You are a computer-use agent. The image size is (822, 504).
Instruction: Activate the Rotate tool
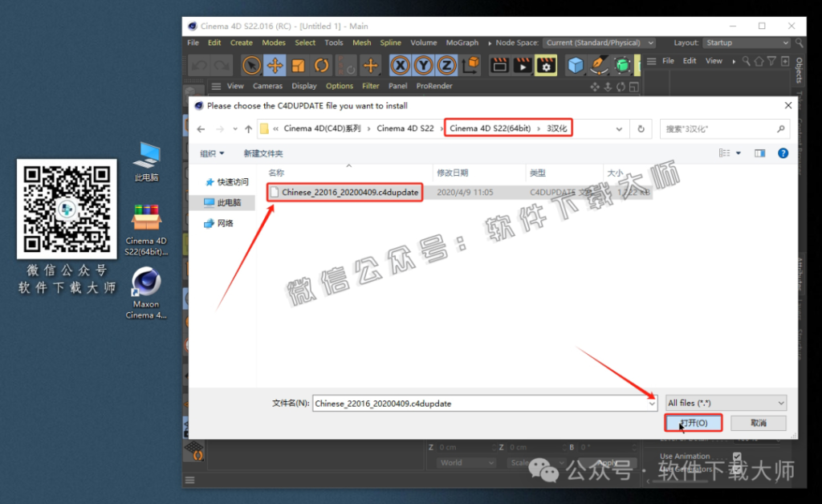323,64
